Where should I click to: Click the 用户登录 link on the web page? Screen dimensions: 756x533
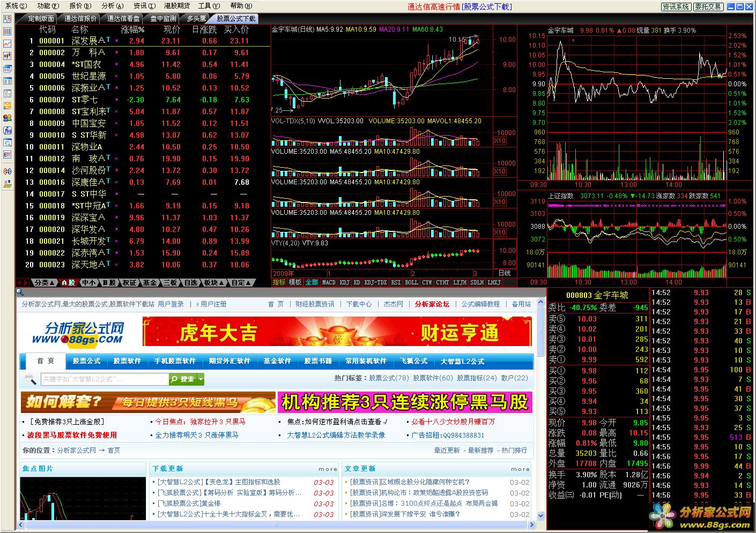(171, 304)
